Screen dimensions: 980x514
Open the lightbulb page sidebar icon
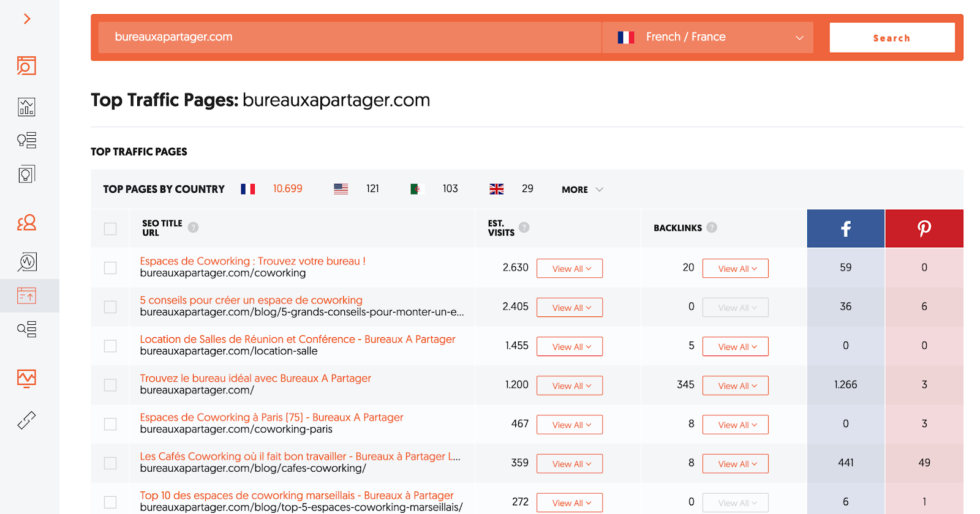click(26, 174)
